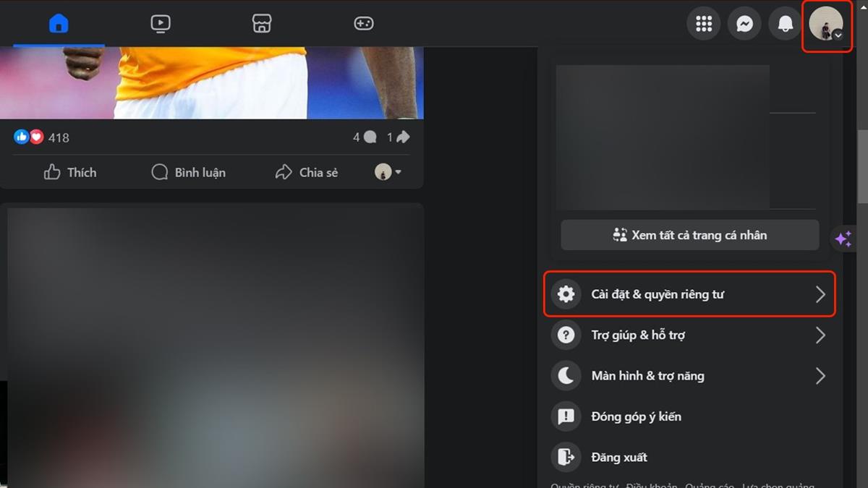Click the Bình luận comment button
Image resolution: width=868 pixels, height=488 pixels.
coord(188,172)
